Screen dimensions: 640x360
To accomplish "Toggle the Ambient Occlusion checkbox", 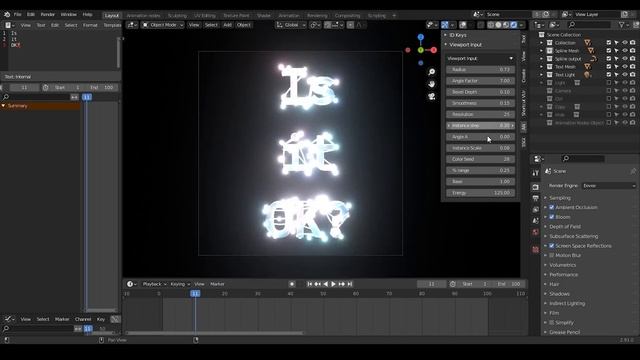I will (552, 207).
